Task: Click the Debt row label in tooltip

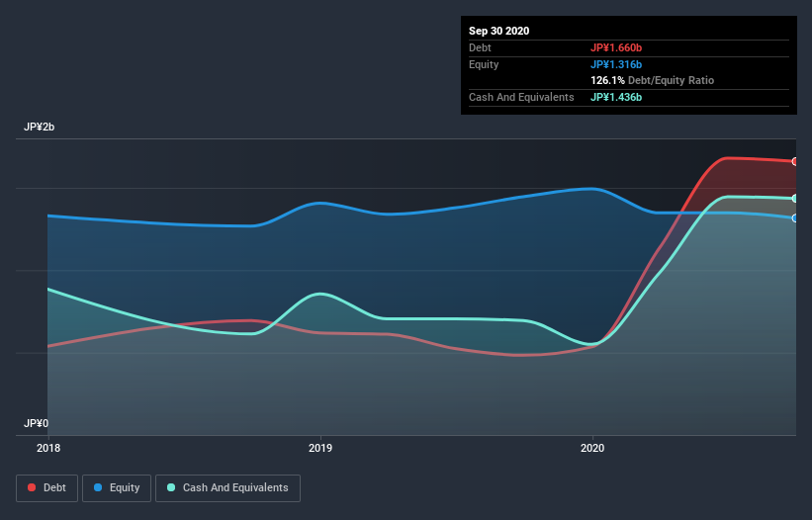Action: [x=480, y=47]
